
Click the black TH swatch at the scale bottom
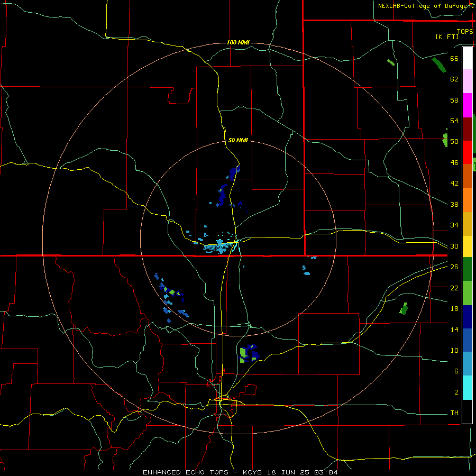point(467,411)
